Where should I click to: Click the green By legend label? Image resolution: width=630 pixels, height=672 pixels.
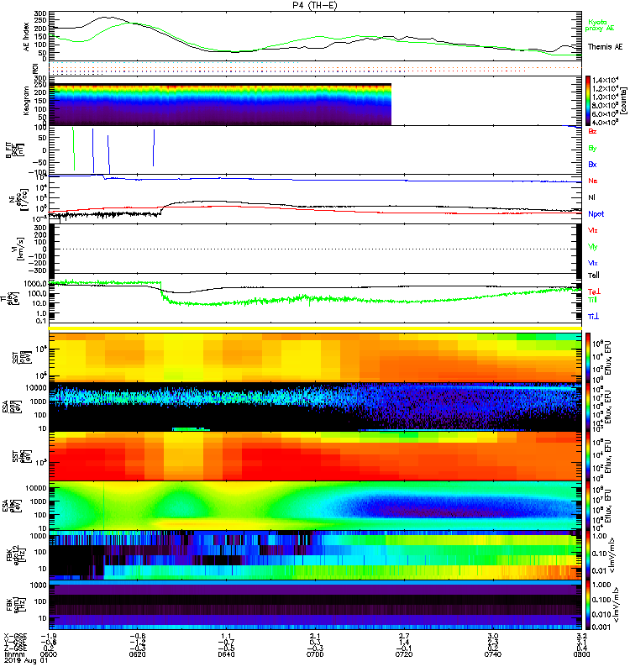tap(592, 148)
